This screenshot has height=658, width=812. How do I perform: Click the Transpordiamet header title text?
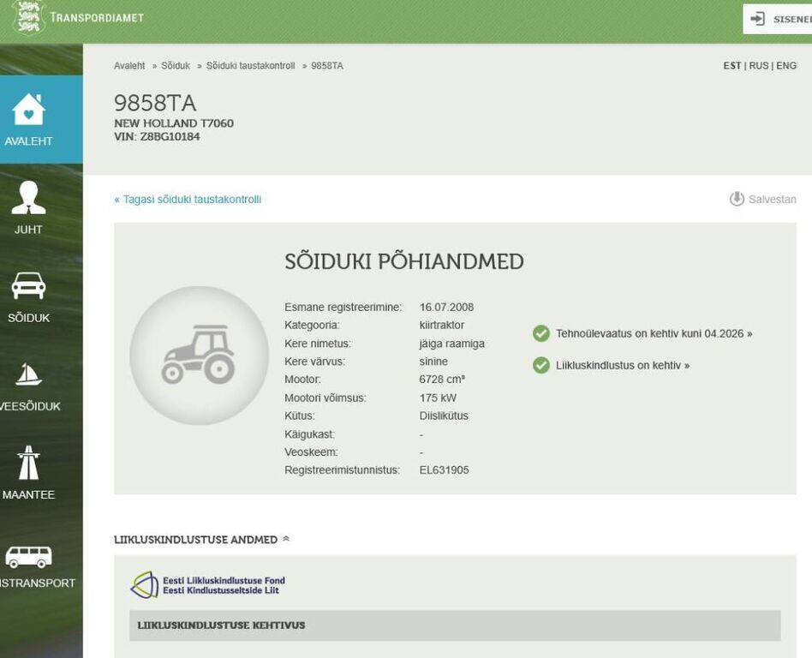(x=97, y=18)
